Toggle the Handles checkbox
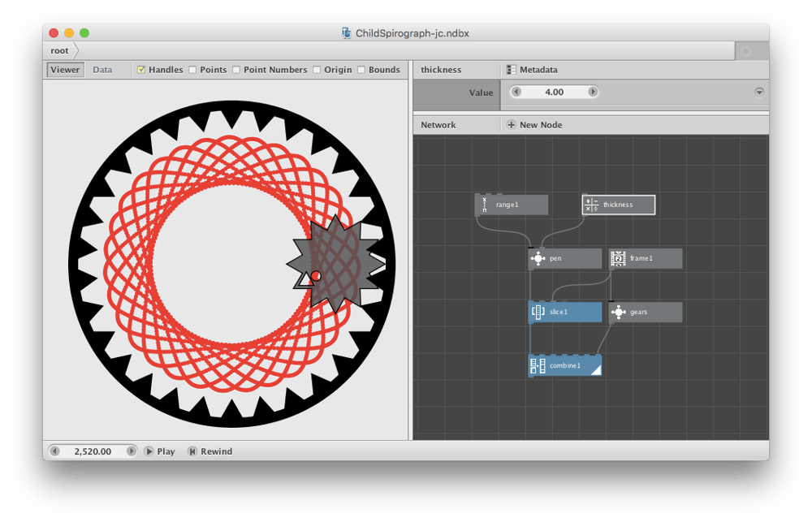Screen dimensions: 812x522 tap(140, 69)
